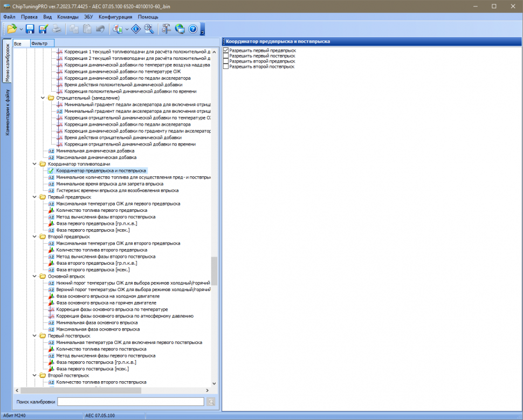The height and width of the screenshot is (420, 523).
Task: Click the blue question mark help icon
Action: click(x=192, y=29)
